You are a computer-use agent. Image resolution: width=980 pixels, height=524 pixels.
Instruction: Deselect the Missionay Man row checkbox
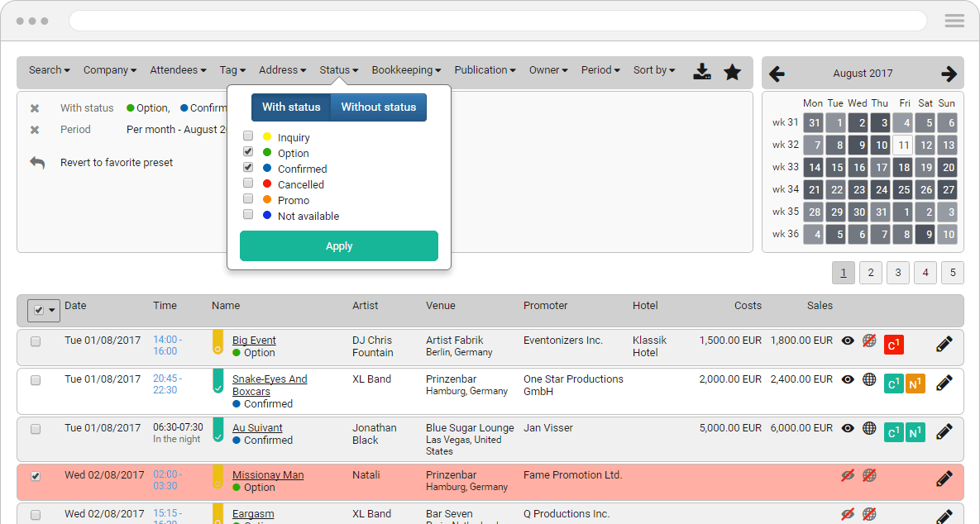click(x=36, y=476)
